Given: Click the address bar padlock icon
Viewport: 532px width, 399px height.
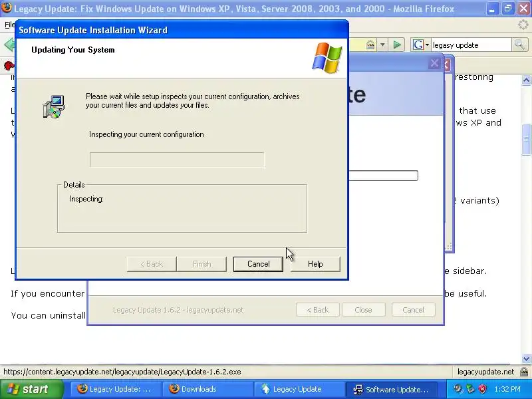Looking at the screenshot, I should (x=370, y=45).
